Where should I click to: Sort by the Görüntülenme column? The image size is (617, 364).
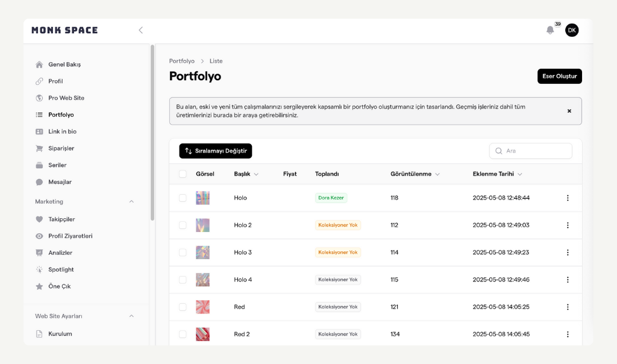(415, 174)
